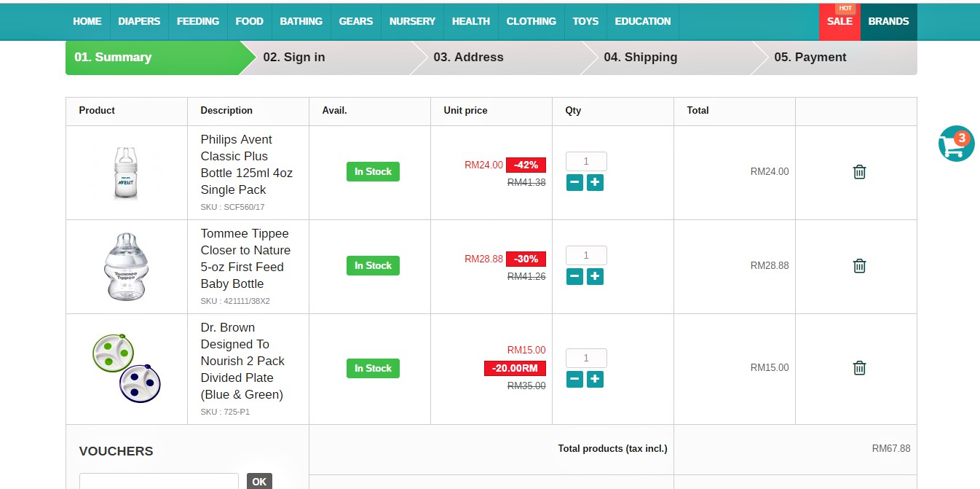Click the -30% discount badge
Viewport: 980px width, 489px height.
(x=526, y=259)
